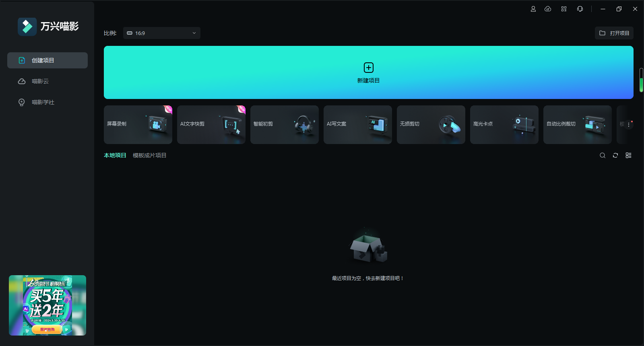
Task: Go to 喵影云 cloud section
Action: click(x=47, y=81)
